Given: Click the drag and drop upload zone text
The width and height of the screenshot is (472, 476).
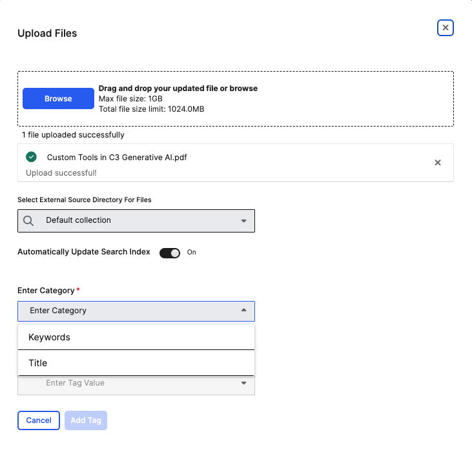Looking at the screenshot, I should click(178, 88).
